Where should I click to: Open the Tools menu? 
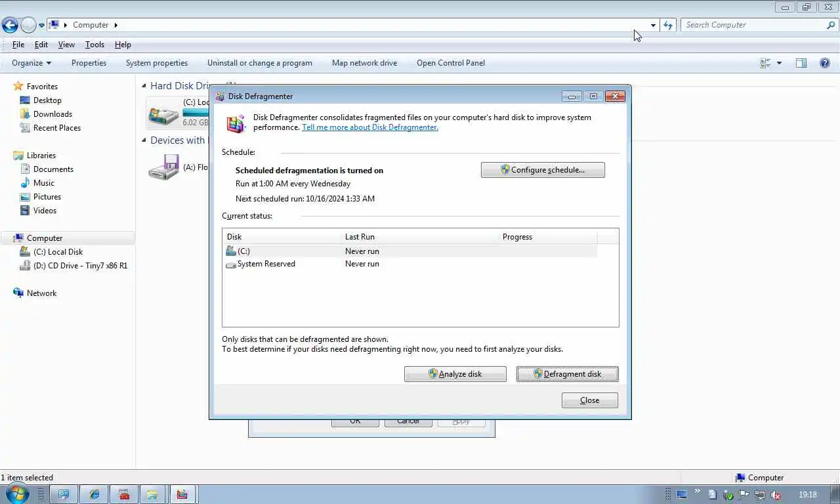coord(94,45)
